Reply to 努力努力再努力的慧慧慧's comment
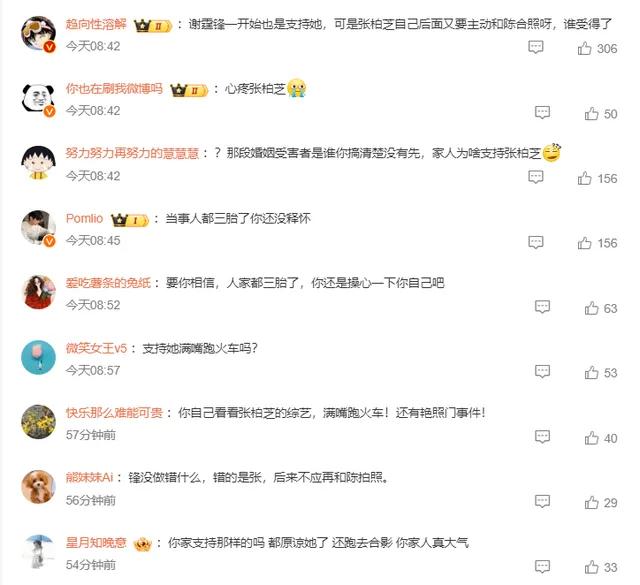 pos(536,177)
